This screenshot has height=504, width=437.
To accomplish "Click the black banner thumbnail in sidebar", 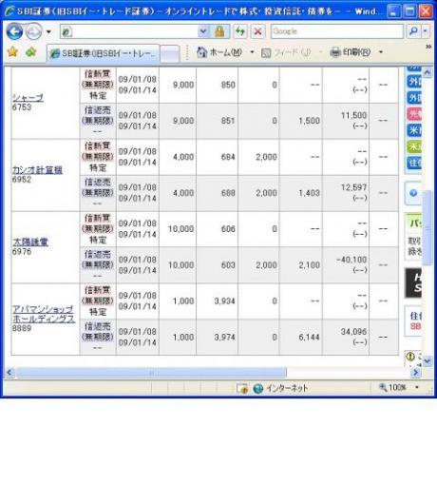I will pyautogui.click(x=413, y=282).
